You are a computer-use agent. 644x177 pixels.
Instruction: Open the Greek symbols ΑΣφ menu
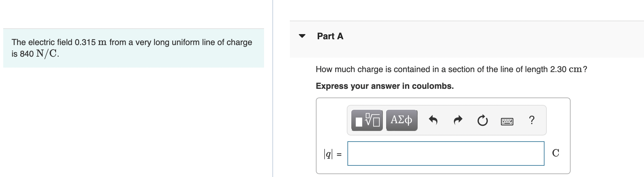point(402,120)
